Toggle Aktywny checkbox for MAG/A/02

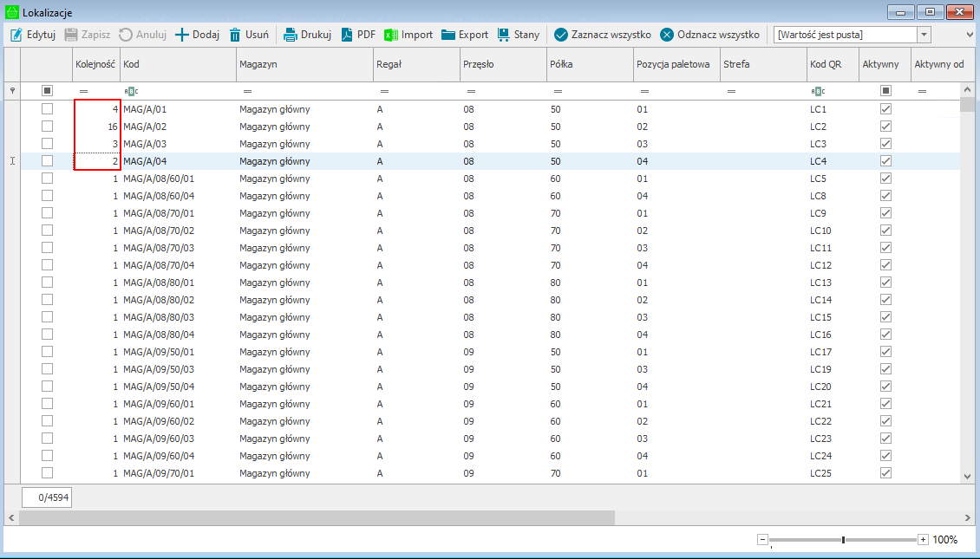(885, 127)
